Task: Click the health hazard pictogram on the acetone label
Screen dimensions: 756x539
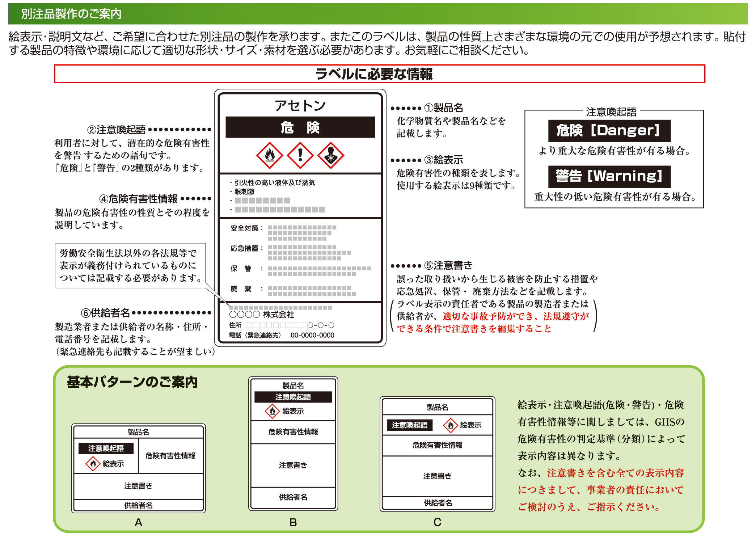Action: click(331, 155)
